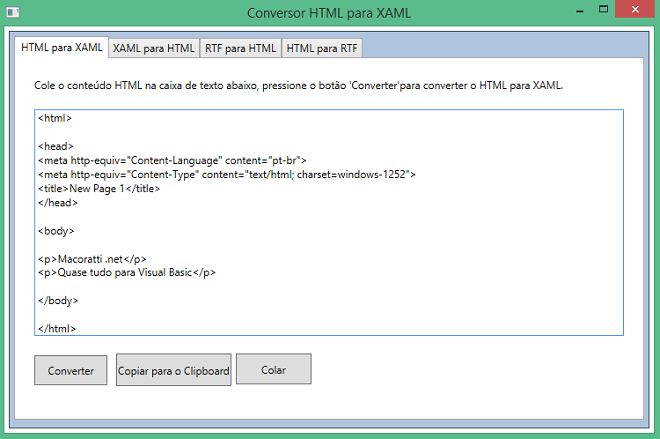Click the instruction text above the text box

(298, 86)
